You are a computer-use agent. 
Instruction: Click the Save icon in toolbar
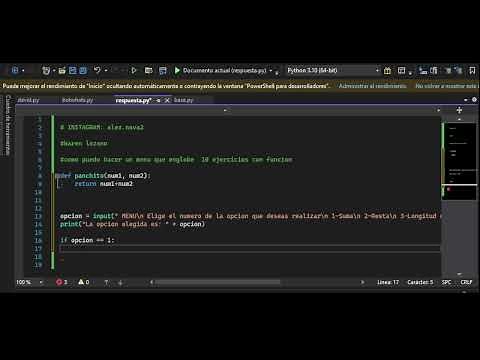coord(72,70)
